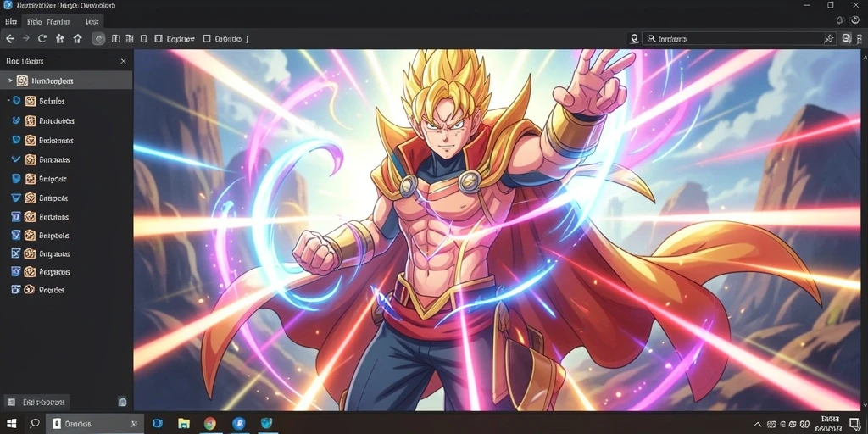
Task: Close the active taskbar app with its X
Action: pyautogui.click(x=134, y=424)
